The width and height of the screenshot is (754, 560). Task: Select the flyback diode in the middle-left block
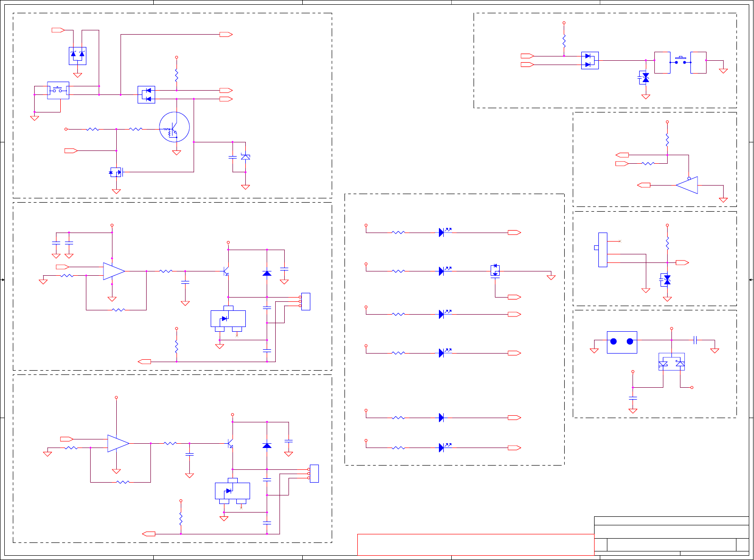click(267, 273)
